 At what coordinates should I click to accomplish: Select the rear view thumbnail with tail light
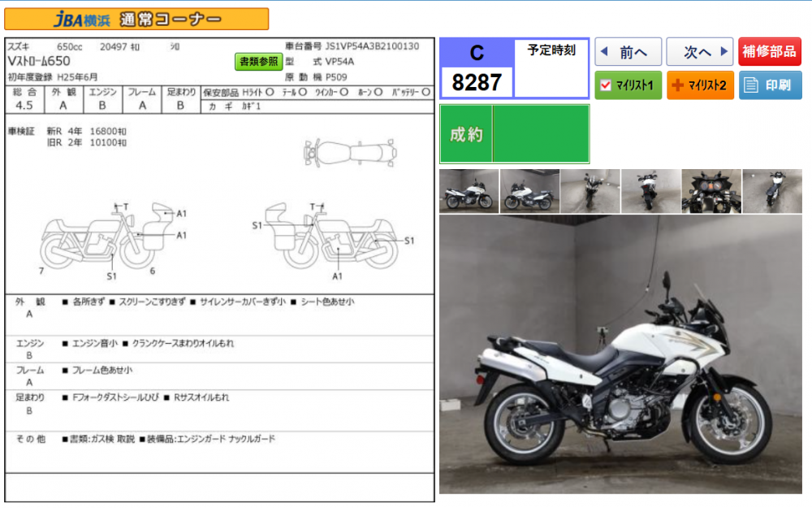coord(650,191)
